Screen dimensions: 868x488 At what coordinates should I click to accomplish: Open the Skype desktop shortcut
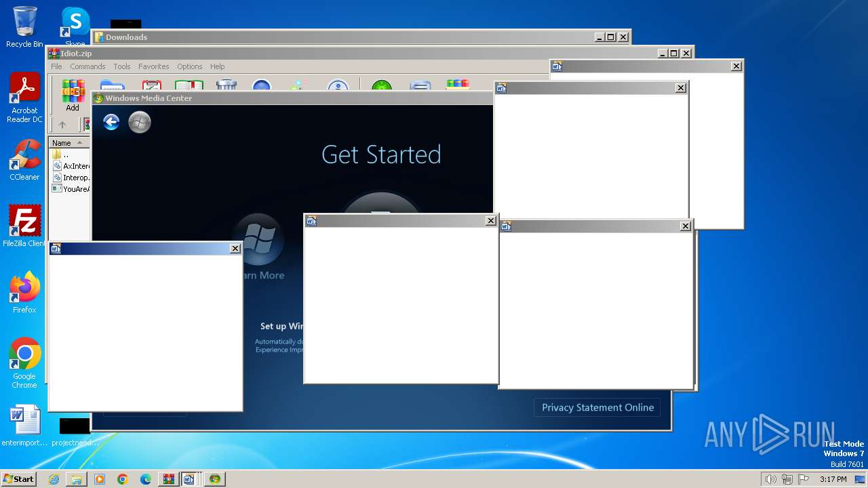coord(75,26)
